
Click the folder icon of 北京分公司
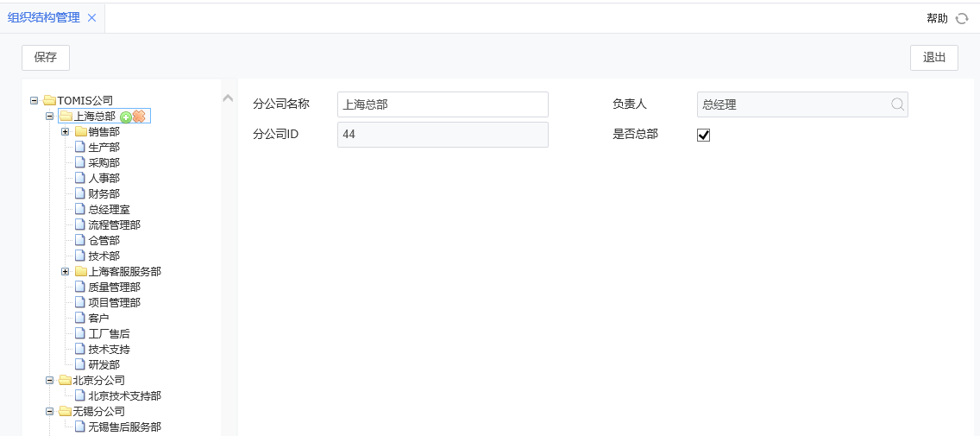pos(65,380)
